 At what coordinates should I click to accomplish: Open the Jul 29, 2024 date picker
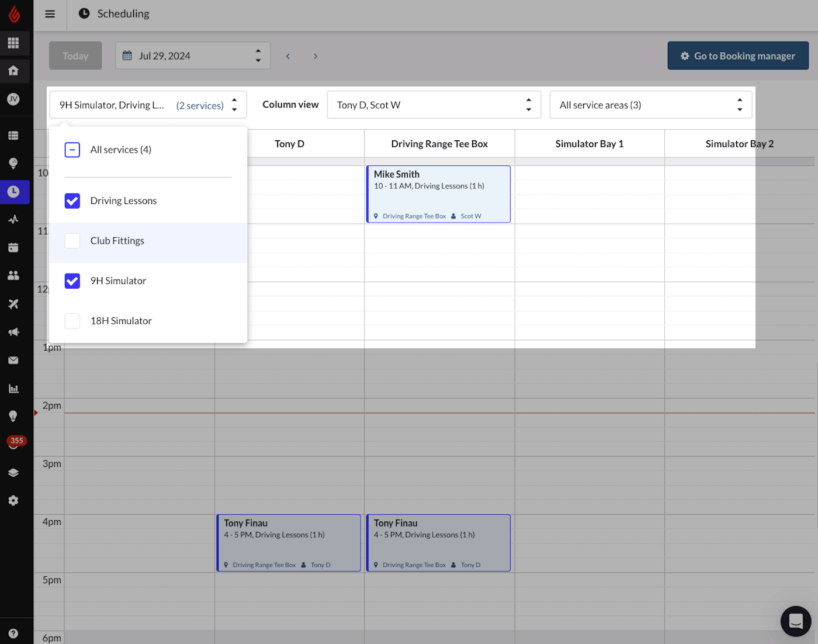(x=193, y=56)
